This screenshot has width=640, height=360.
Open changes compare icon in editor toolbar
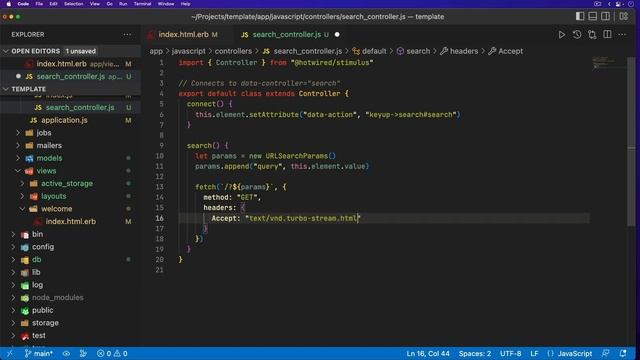[x=592, y=35]
